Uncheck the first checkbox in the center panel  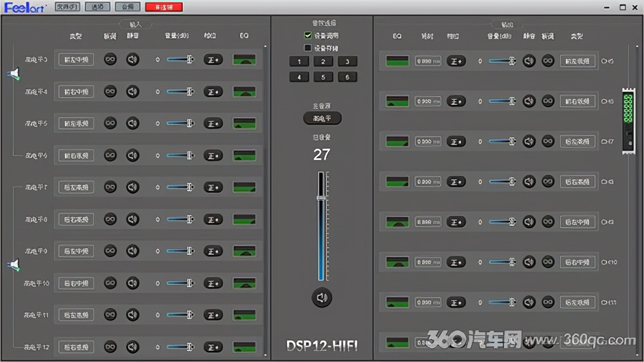(308, 35)
